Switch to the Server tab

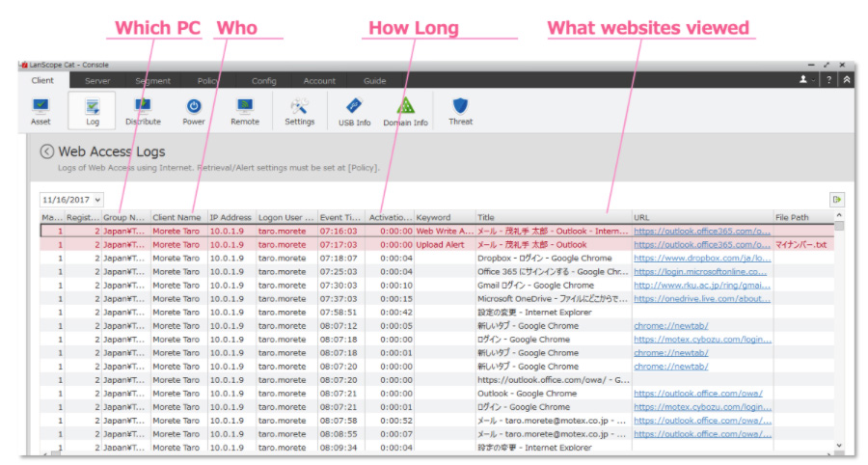click(97, 81)
